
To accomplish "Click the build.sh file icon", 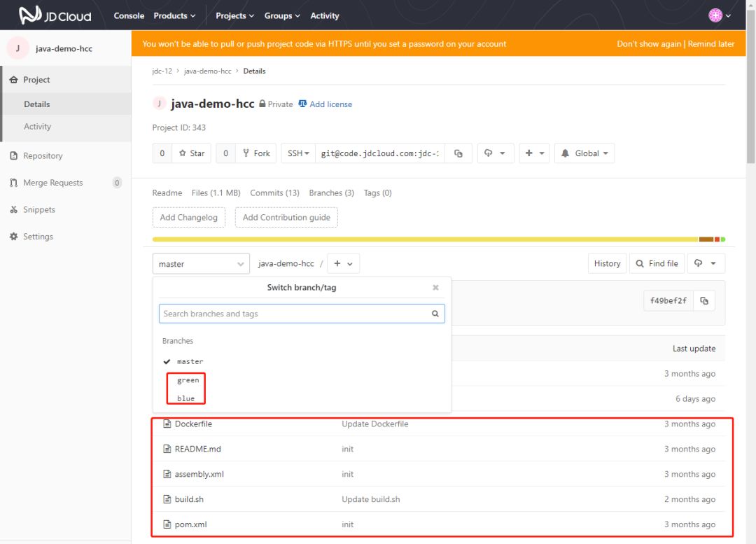I will pyautogui.click(x=167, y=499).
